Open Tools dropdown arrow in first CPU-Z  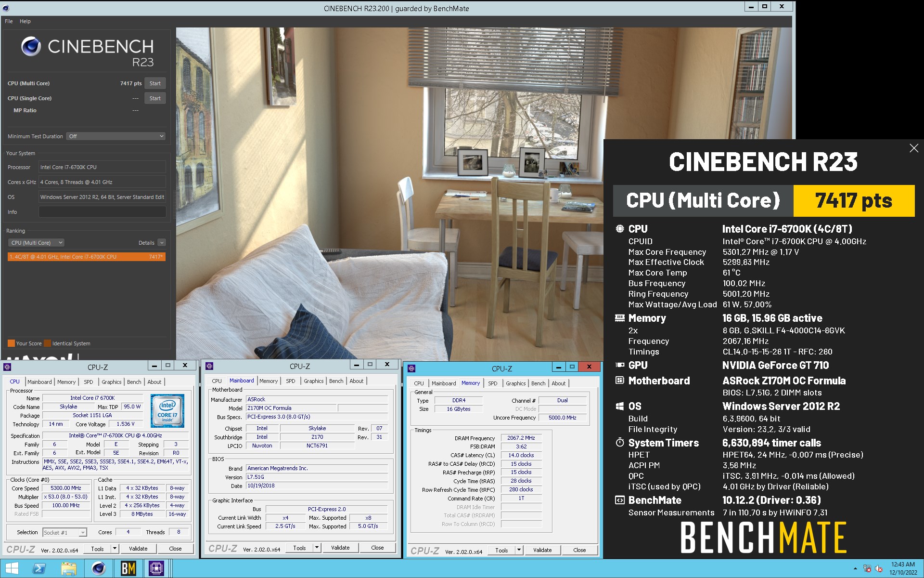[x=115, y=549]
